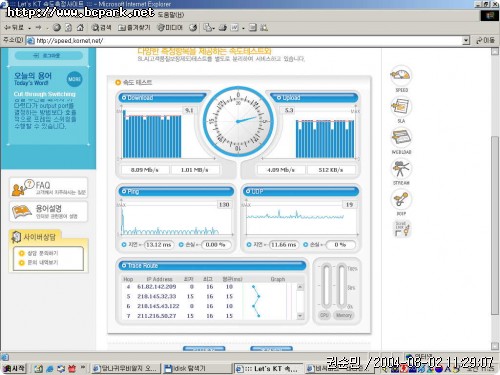
Task: Print the page using the printer icon
Action: [223, 28]
